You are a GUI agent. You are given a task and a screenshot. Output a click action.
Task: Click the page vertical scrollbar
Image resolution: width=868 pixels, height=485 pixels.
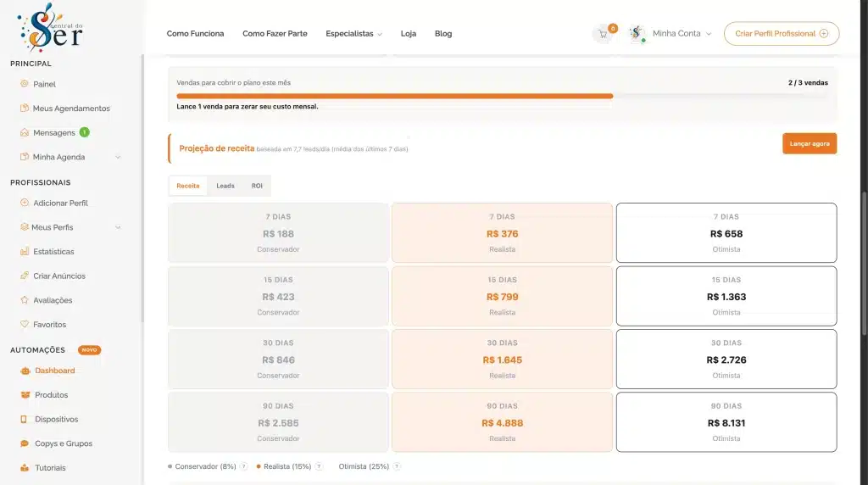point(864,263)
